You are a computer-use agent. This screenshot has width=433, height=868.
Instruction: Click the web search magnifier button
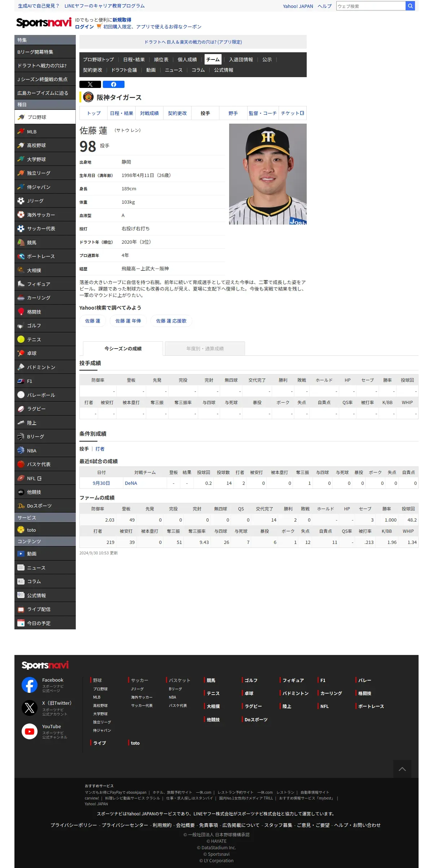(x=410, y=6)
